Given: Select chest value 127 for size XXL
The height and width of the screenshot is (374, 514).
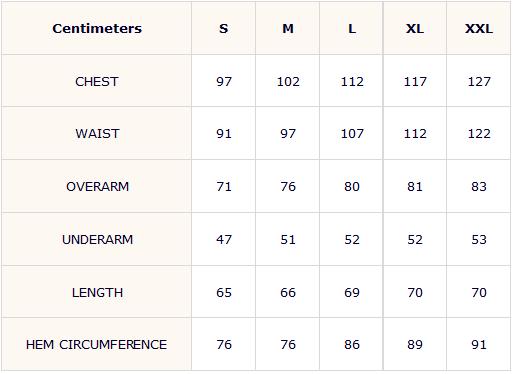Looking at the screenshot, I should pos(479,82).
